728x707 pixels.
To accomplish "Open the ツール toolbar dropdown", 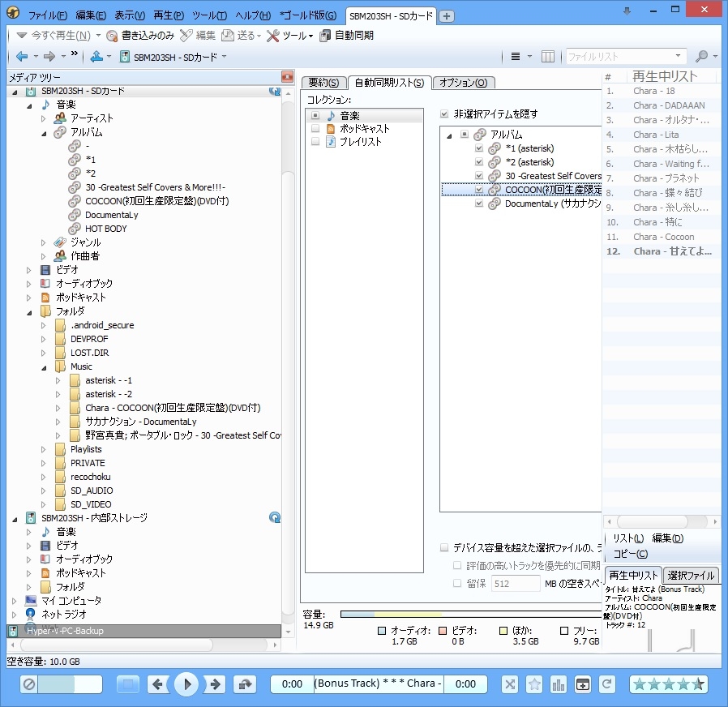I will click(290, 36).
